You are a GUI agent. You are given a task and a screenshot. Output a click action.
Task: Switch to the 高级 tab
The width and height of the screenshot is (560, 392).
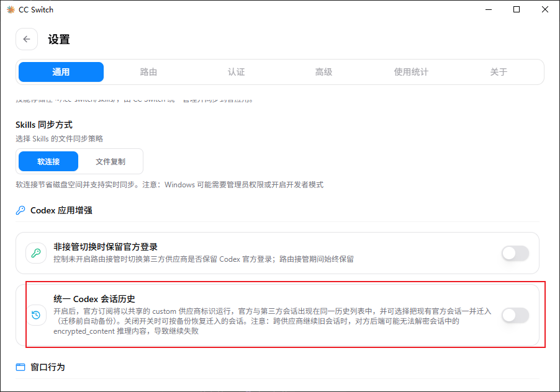(x=323, y=72)
